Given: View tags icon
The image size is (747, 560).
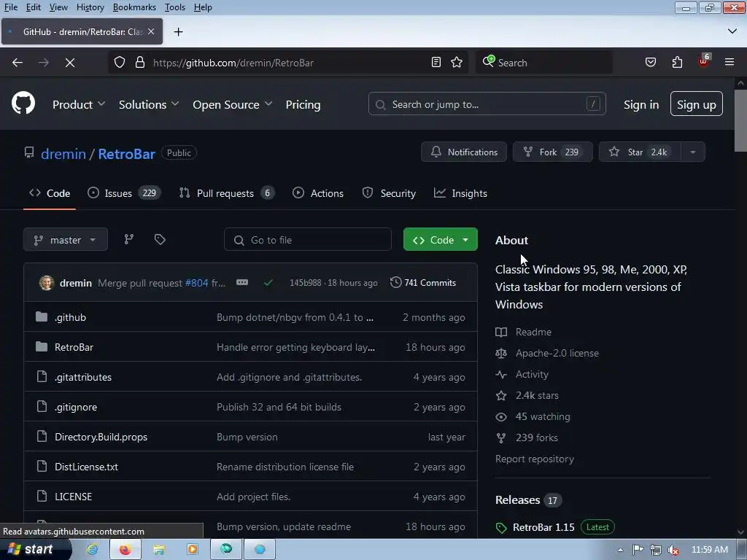Looking at the screenshot, I should pyautogui.click(x=160, y=239).
